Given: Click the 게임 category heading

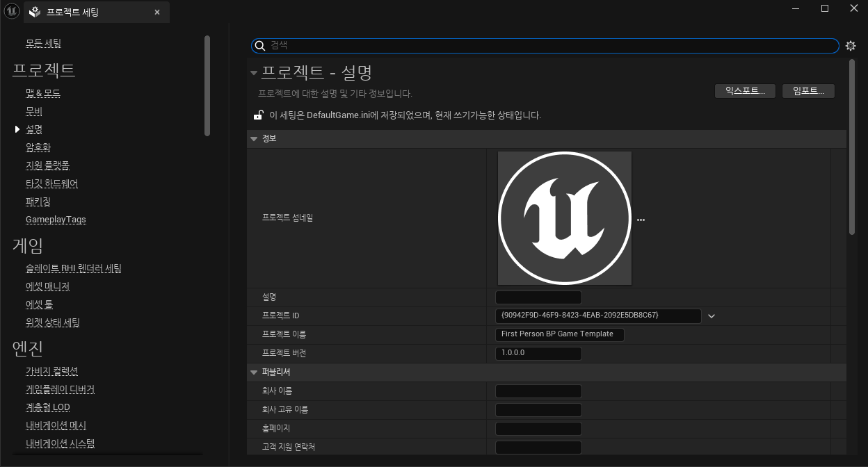Looking at the screenshot, I should (28, 245).
